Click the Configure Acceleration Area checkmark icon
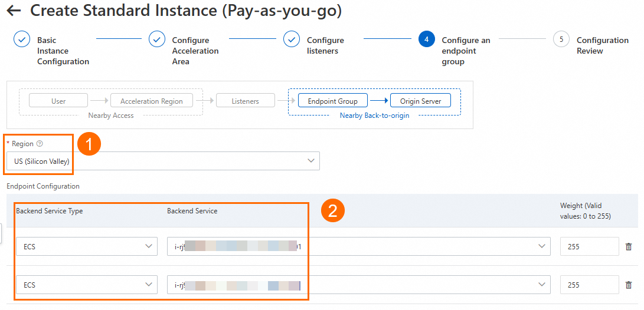 pyautogui.click(x=157, y=39)
